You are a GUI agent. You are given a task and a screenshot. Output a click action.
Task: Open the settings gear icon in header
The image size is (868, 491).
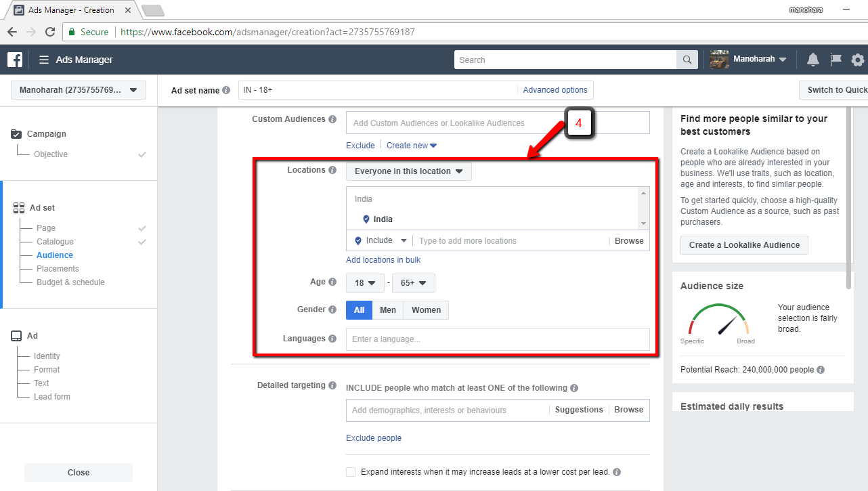point(858,60)
